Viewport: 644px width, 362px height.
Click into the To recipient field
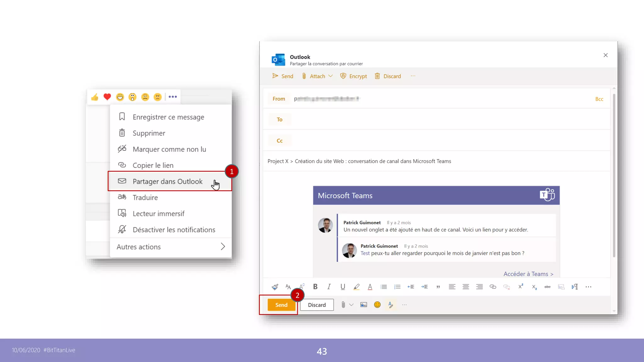(440, 119)
